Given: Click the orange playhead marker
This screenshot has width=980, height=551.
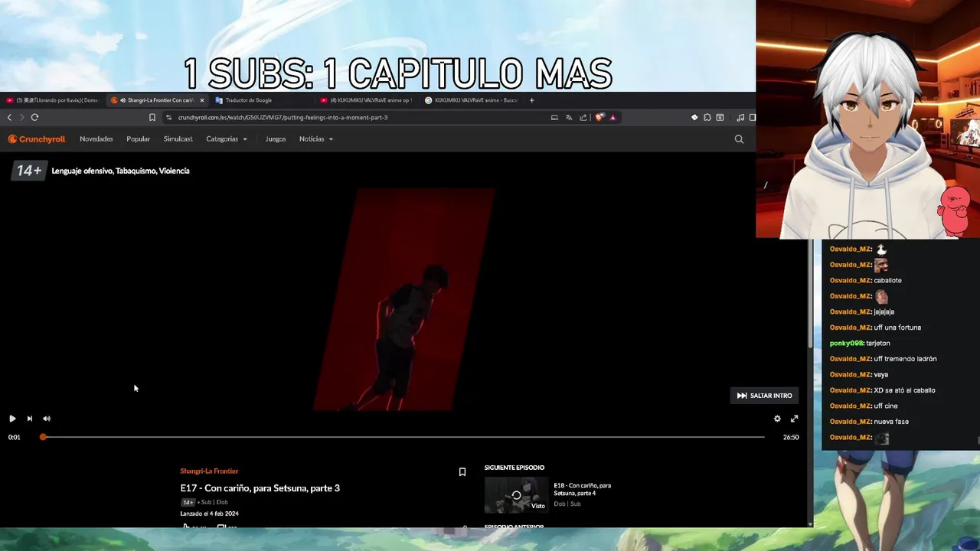Looking at the screenshot, I should coord(44,437).
